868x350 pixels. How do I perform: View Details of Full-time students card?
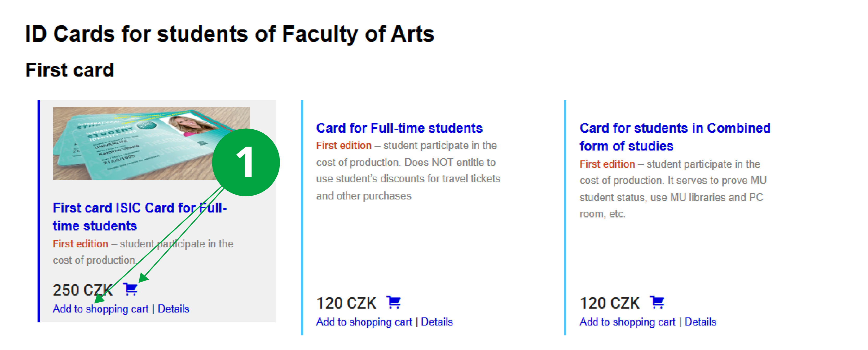(x=437, y=322)
